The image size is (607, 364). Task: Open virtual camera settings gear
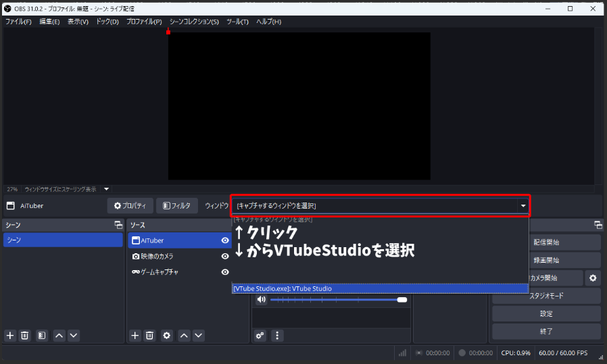593,278
